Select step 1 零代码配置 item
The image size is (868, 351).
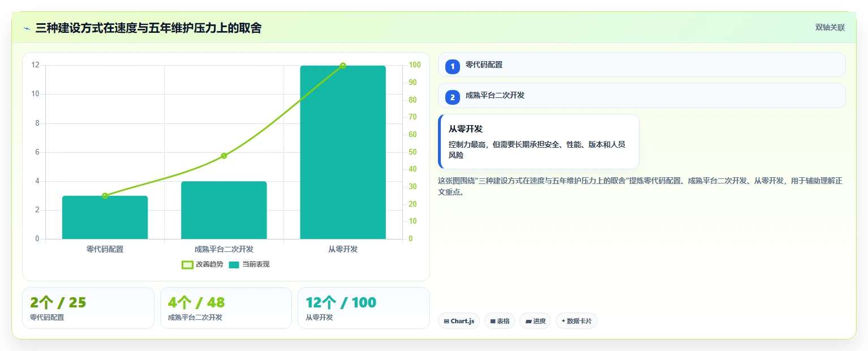(642, 65)
